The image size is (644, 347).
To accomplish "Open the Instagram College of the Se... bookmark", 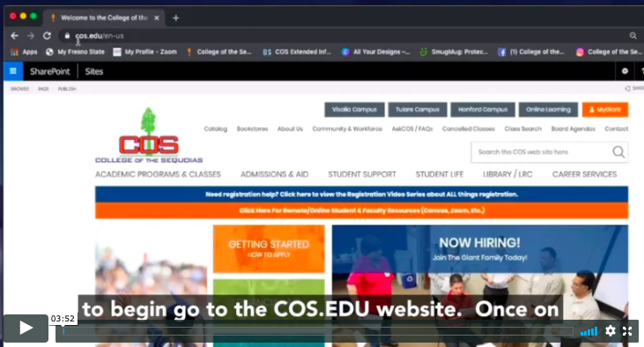I will point(609,52).
